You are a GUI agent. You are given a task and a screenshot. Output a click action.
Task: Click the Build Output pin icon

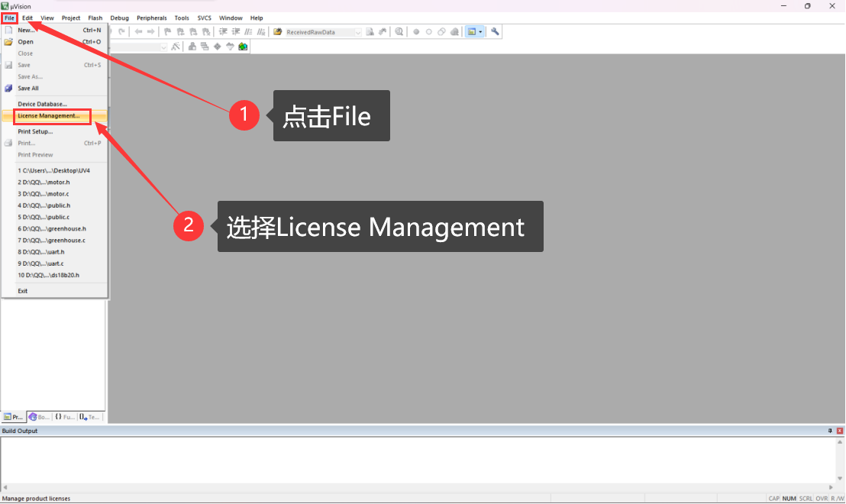pos(830,431)
